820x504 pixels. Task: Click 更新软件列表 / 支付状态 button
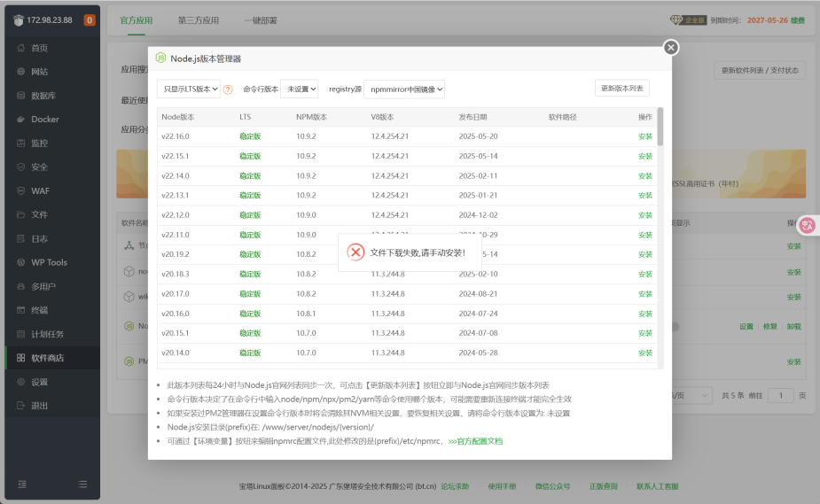[x=760, y=71]
